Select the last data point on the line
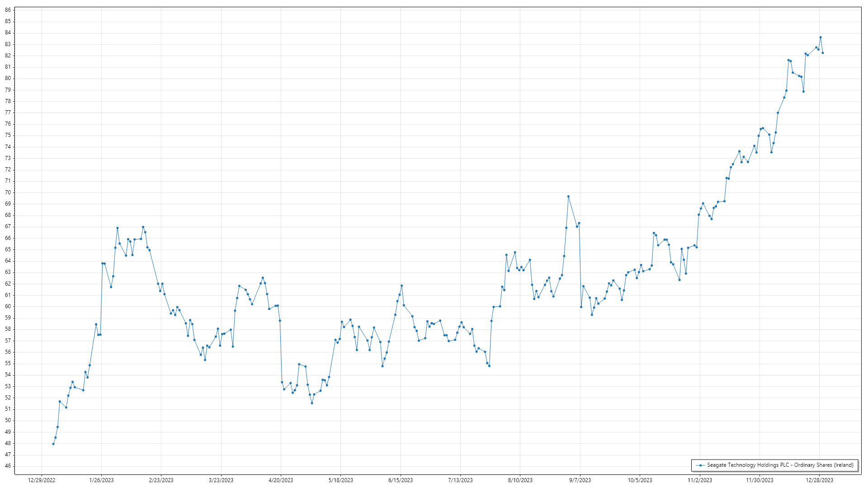Viewport: 868px width, 488px height. point(823,53)
